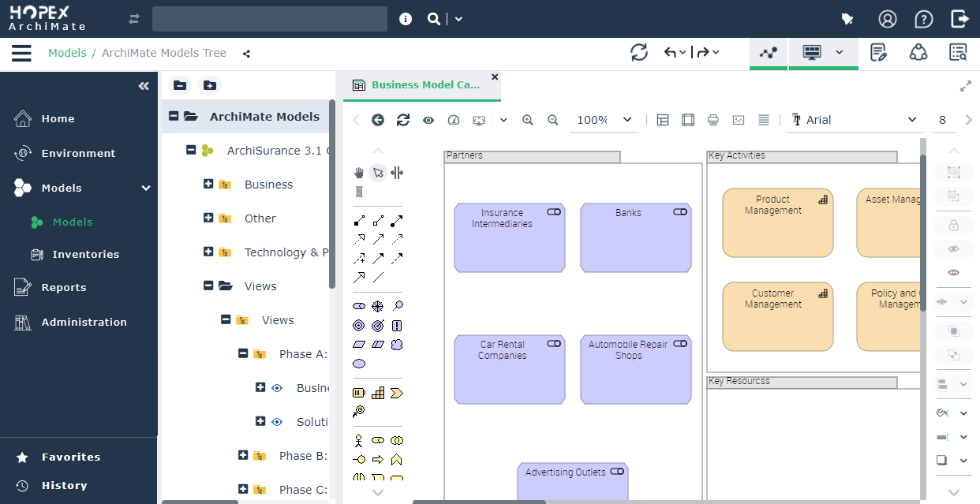Open Reports in the left sidebar
980x504 pixels.
click(63, 288)
